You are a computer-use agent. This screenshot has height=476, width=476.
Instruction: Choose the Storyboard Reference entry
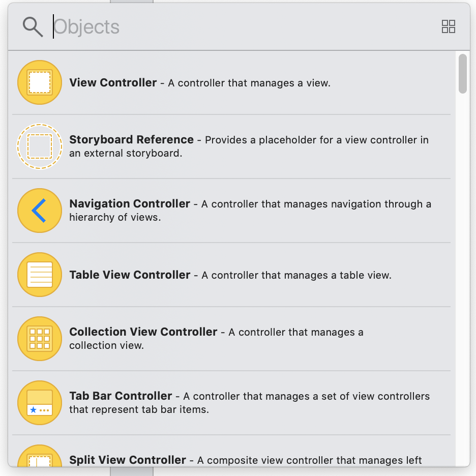pos(229,146)
